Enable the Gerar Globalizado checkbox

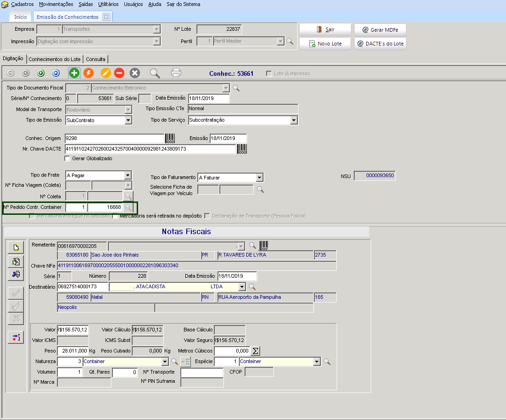point(67,158)
